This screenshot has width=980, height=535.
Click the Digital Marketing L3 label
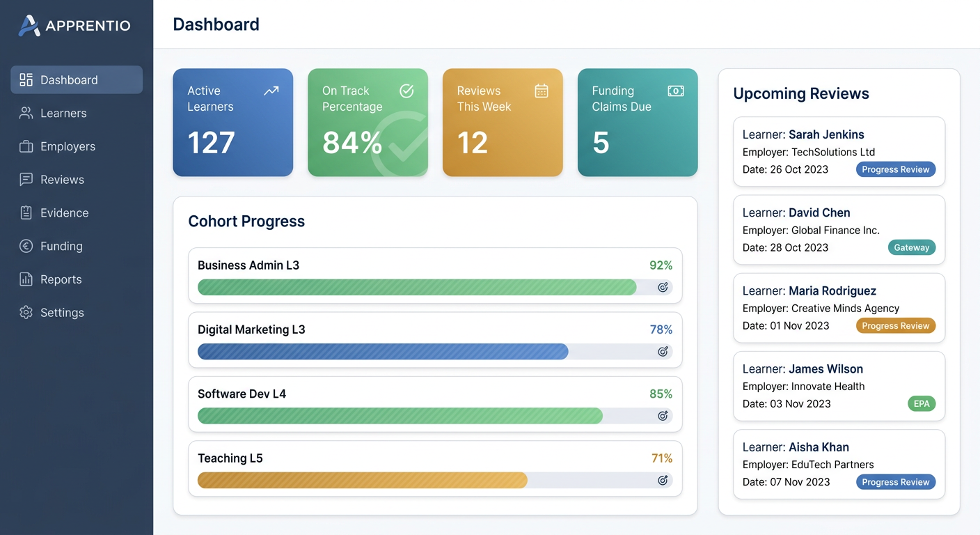point(251,329)
